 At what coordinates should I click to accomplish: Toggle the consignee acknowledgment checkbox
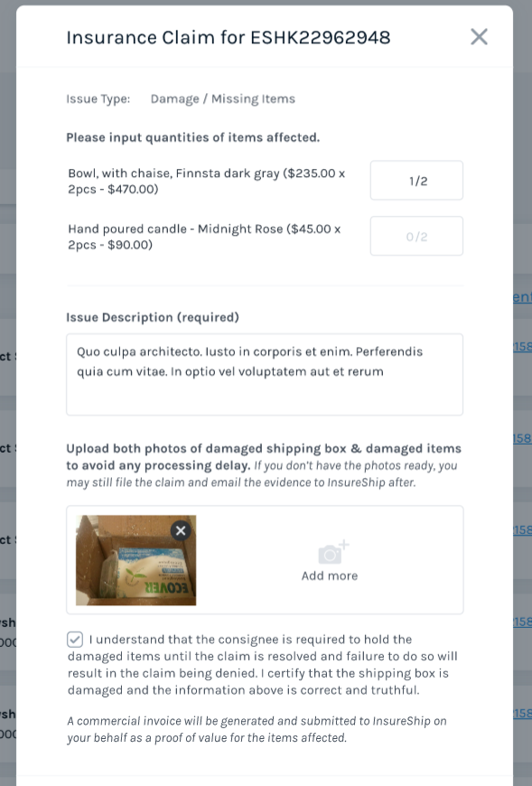[75, 640]
